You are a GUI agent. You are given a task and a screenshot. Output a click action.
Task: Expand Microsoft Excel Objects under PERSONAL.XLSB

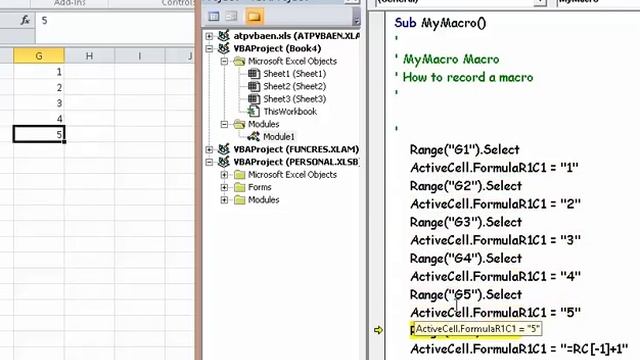coord(224,175)
